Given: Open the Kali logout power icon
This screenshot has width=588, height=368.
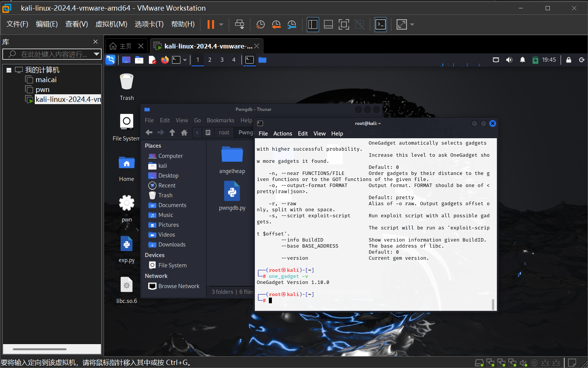Looking at the screenshot, I should [x=582, y=60].
